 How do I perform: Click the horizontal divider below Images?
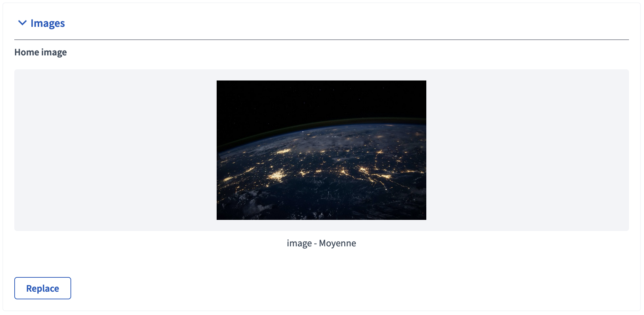pos(321,40)
